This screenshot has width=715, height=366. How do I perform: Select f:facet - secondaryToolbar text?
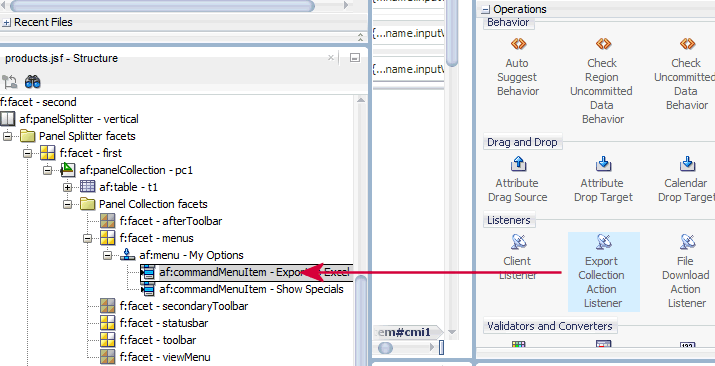click(x=184, y=306)
